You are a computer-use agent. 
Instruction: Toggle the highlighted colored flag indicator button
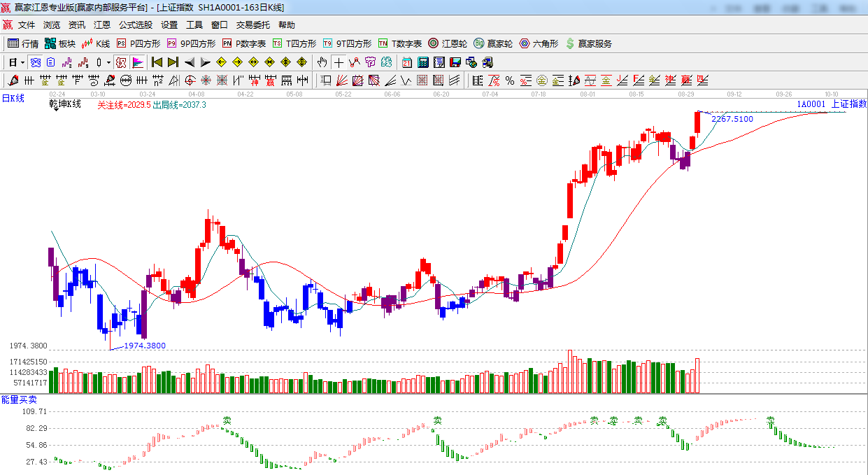pos(137,62)
